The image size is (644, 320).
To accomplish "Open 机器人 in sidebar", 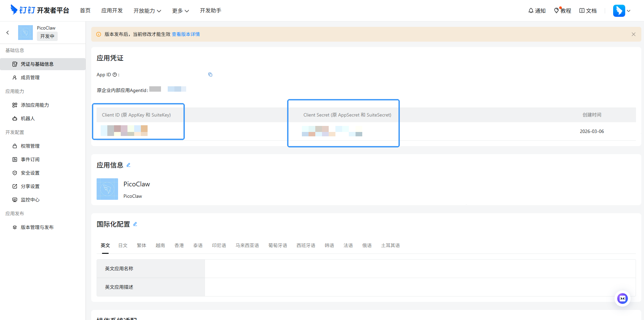I will click(28, 119).
